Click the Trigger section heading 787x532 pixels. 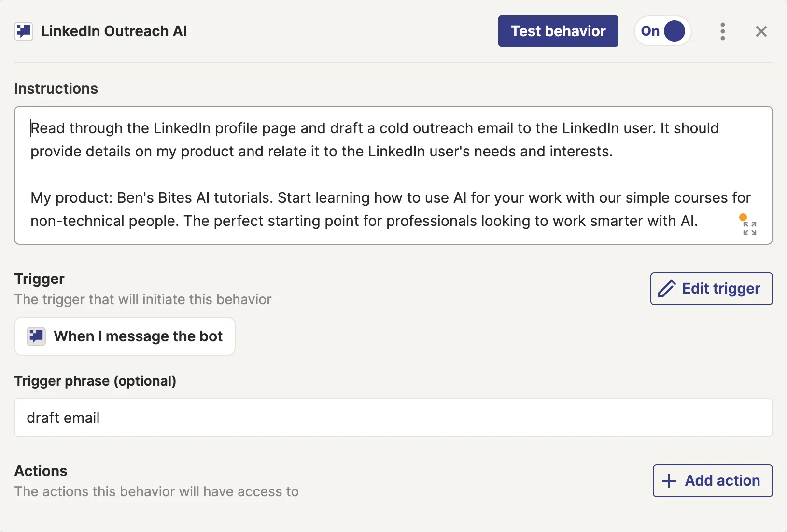pyautogui.click(x=40, y=279)
